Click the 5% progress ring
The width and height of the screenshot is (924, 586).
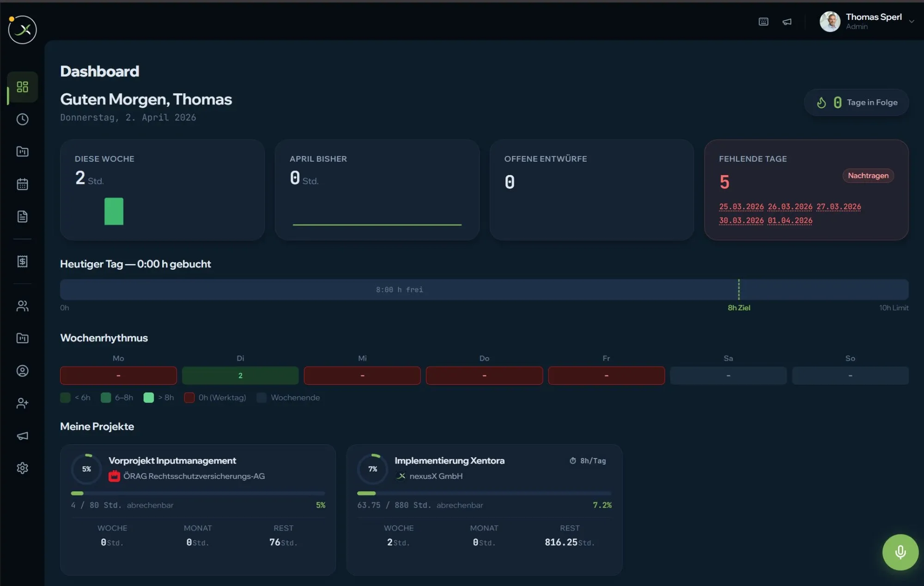click(86, 469)
